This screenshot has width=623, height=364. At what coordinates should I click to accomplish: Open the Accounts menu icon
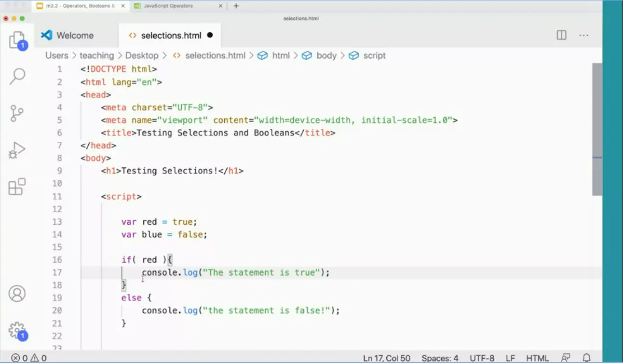[17, 294]
